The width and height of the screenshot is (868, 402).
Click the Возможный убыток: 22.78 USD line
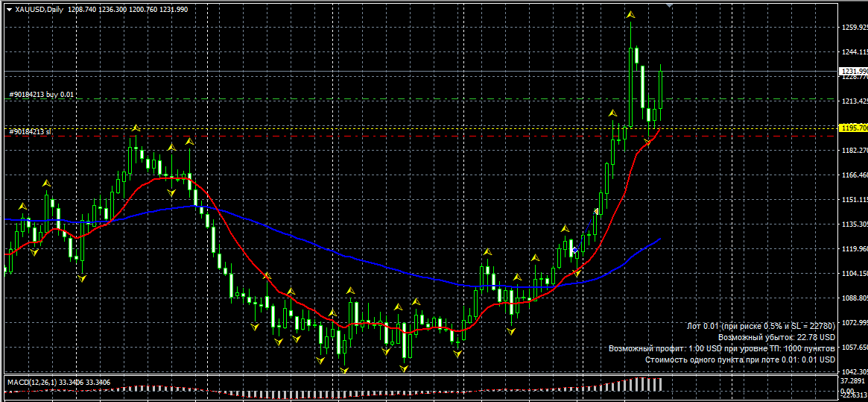(x=776, y=337)
